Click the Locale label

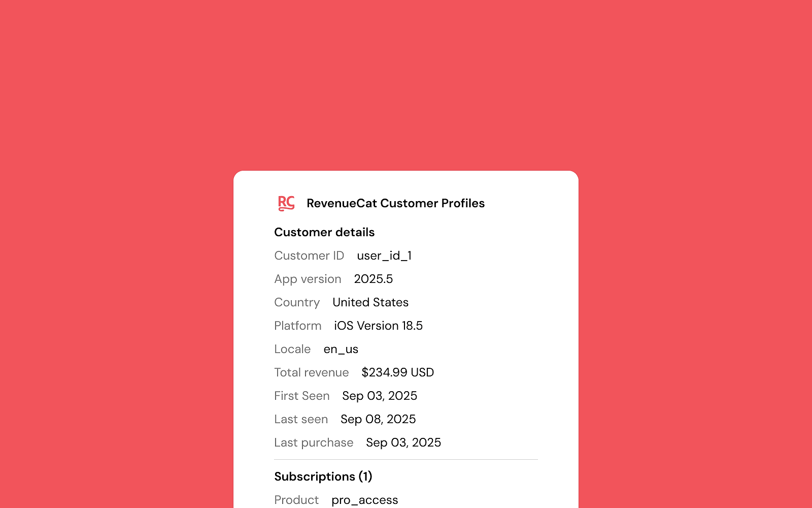pos(292,349)
